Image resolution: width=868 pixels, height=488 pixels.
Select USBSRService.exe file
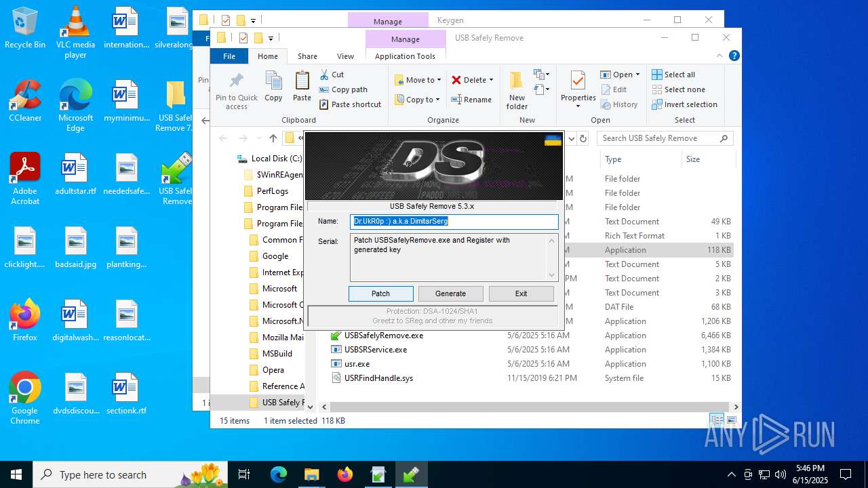[376, 350]
